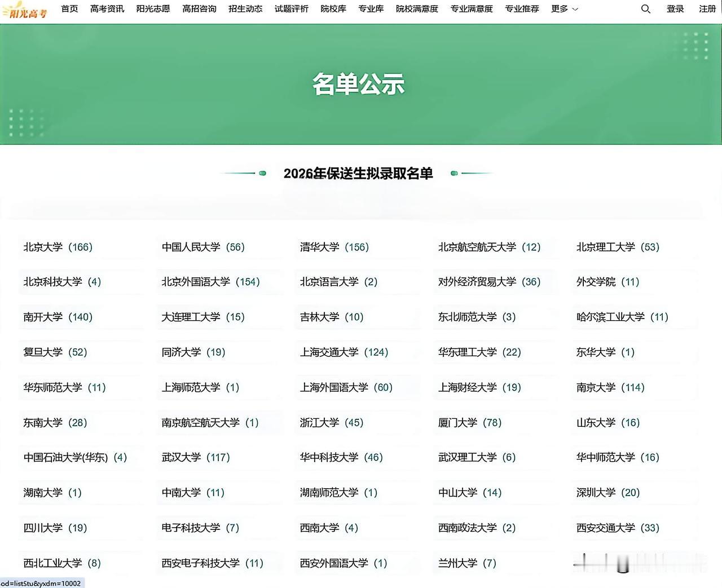Click 登录 to log in
Screen dimensions: 722x588
675,9
